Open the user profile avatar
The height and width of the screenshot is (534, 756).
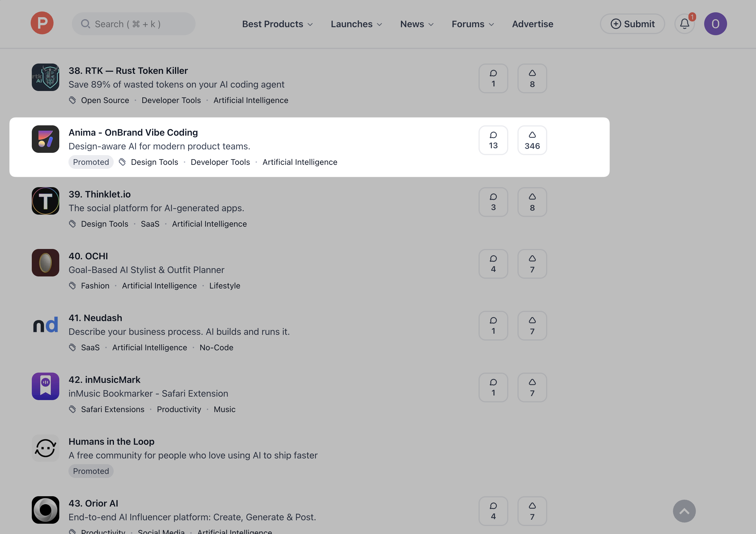(x=715, y=24)
